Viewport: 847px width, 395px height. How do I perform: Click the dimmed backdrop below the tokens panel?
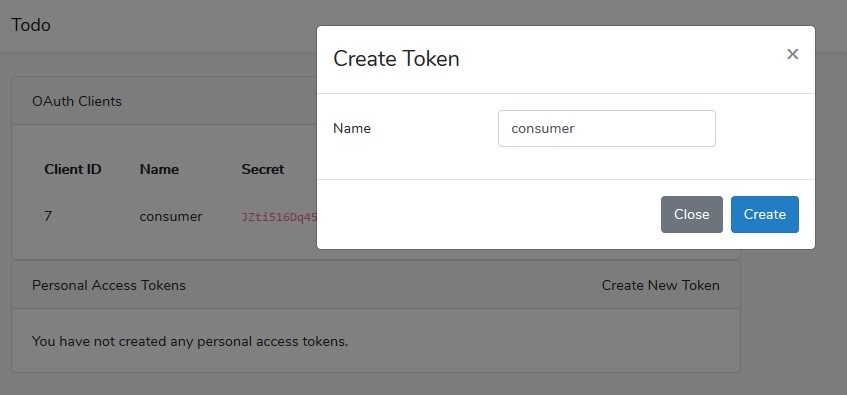376,384
